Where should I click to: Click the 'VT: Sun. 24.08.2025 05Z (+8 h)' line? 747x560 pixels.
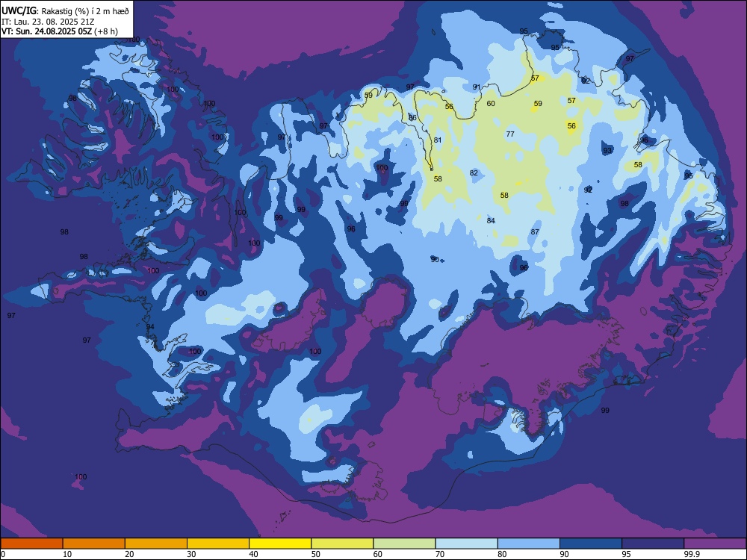point(60,31)
